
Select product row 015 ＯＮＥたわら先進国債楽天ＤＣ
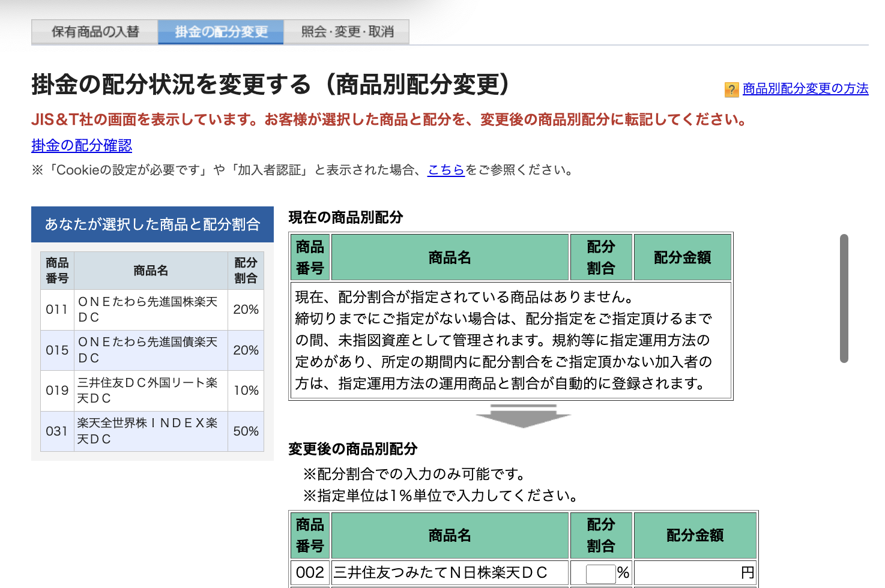[x=150, y=350]
